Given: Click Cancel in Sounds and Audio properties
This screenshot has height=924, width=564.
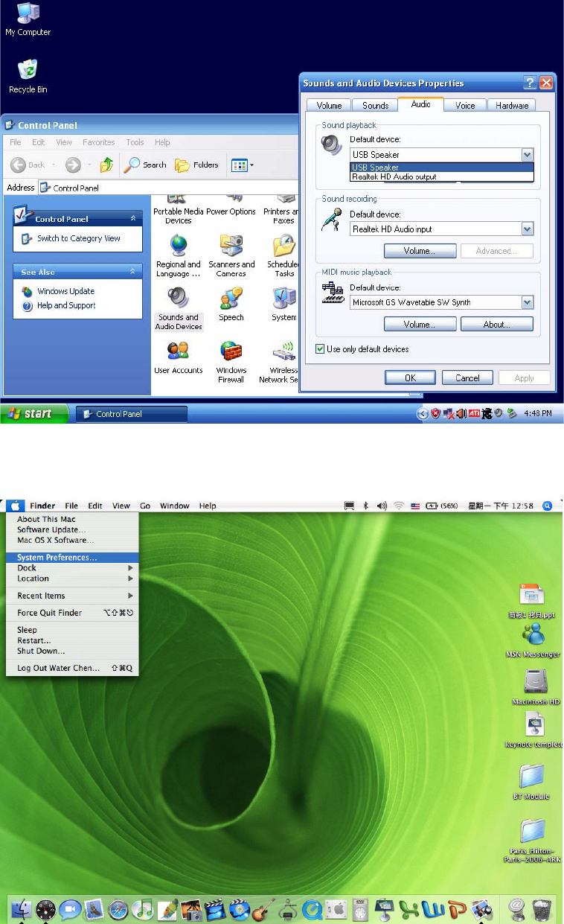Looking at the screenshot, I should pyautogui.click(x=467, y=377).
